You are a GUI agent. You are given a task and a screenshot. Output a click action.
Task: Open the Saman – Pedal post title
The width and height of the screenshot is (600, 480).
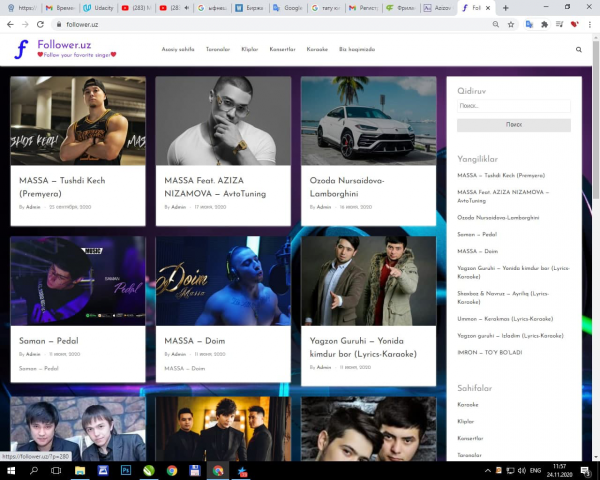[x=49, y=341]
